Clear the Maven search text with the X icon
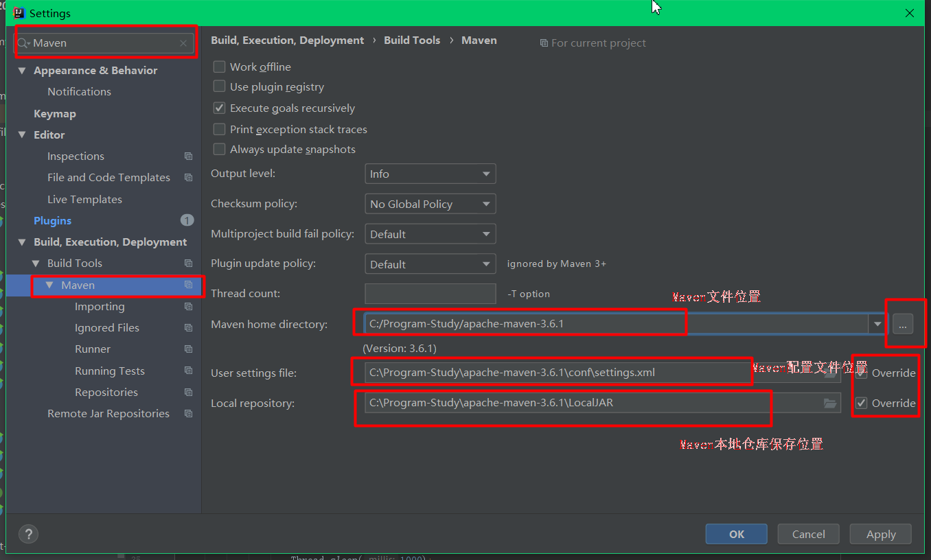 (x=183, y=43)
